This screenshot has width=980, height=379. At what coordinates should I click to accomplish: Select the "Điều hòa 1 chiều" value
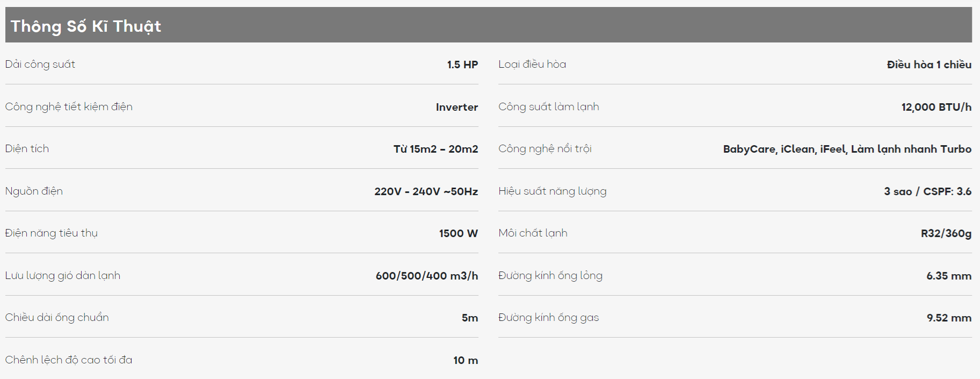pos(929,65)
